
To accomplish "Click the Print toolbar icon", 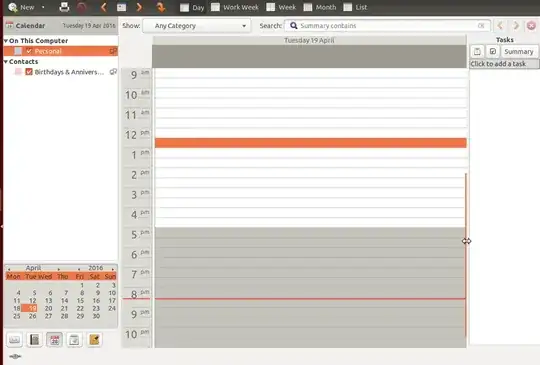I will (64, 7).
